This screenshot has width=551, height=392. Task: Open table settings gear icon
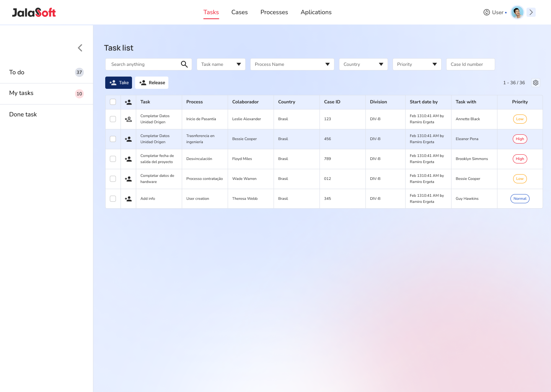click(x=536, y=83)
